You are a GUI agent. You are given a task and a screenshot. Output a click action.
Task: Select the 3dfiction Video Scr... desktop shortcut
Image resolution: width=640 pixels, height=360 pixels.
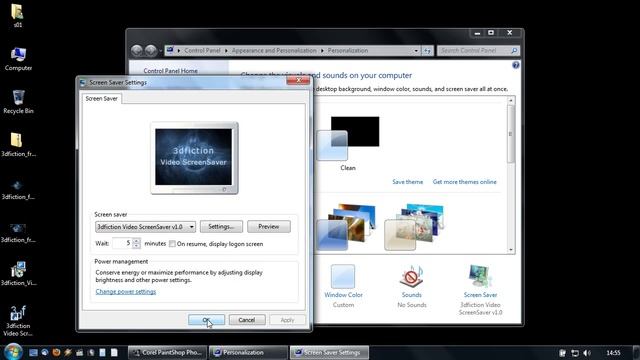18,321
